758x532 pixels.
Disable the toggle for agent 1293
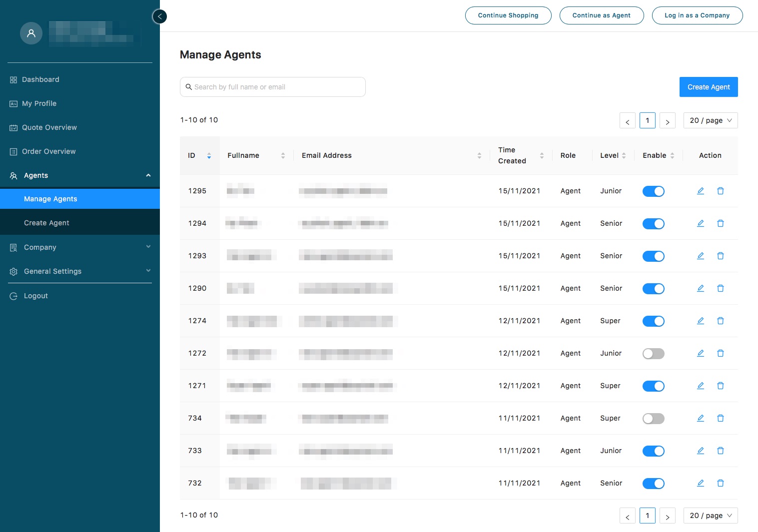click(653, 256)
